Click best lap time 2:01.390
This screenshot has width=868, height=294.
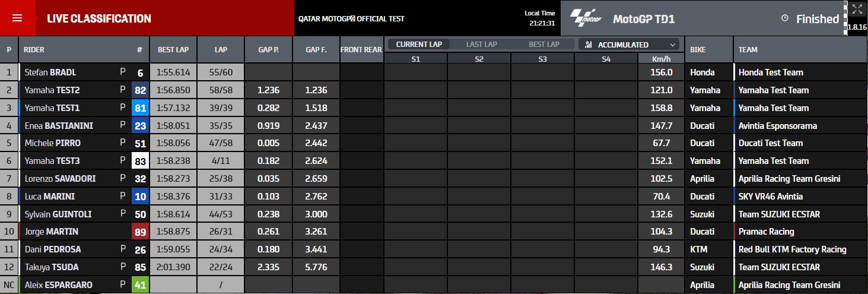[x=173, y=267]
